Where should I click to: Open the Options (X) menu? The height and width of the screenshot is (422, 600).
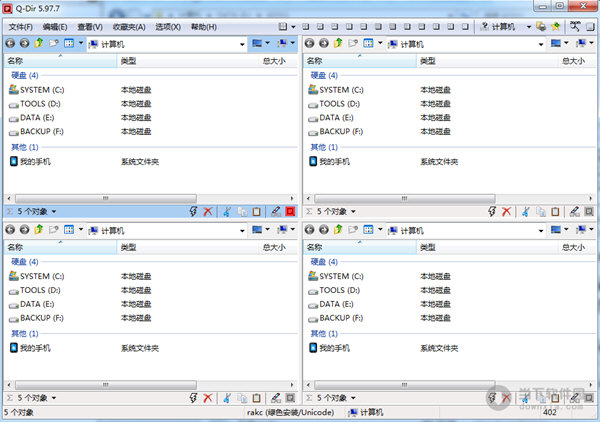[168, 27]
